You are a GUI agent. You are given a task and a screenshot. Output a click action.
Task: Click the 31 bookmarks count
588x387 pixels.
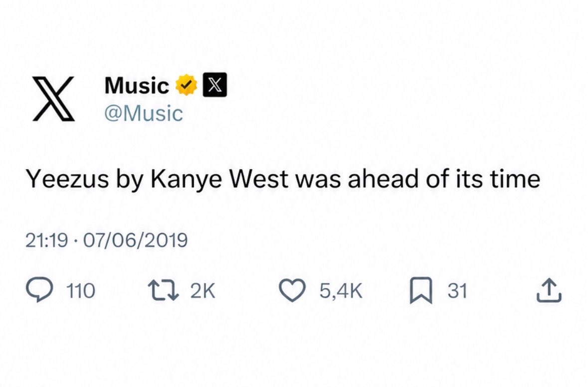(x=457, y=291)
